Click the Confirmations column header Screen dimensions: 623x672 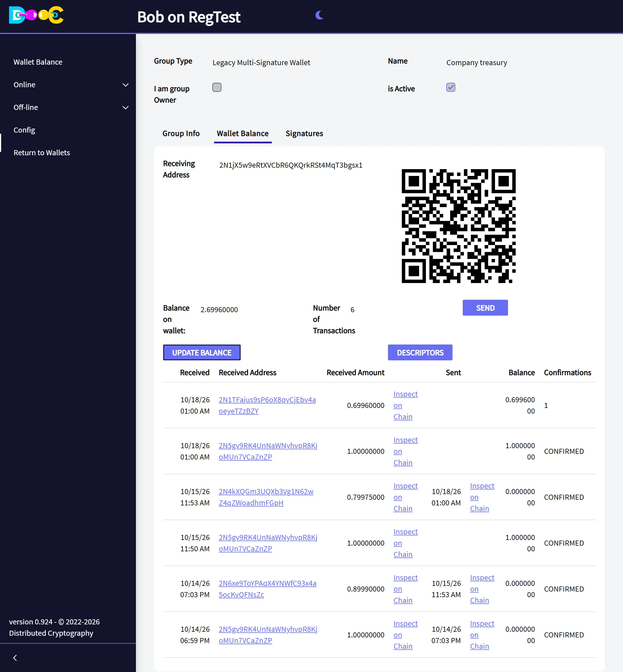click(567, 373)
